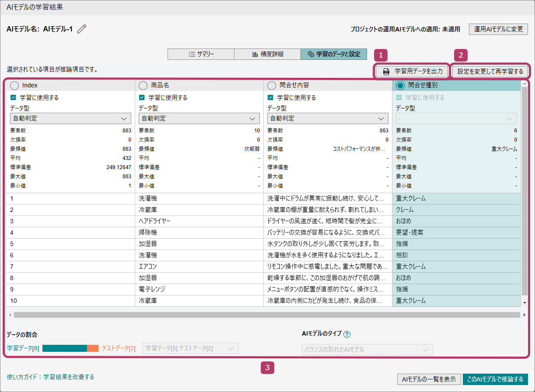Image resolution: width=535 pixels, height=392 pixels.
Task: Click the orange テストデータ portion of the ratio bar
Action: point(93,348)
